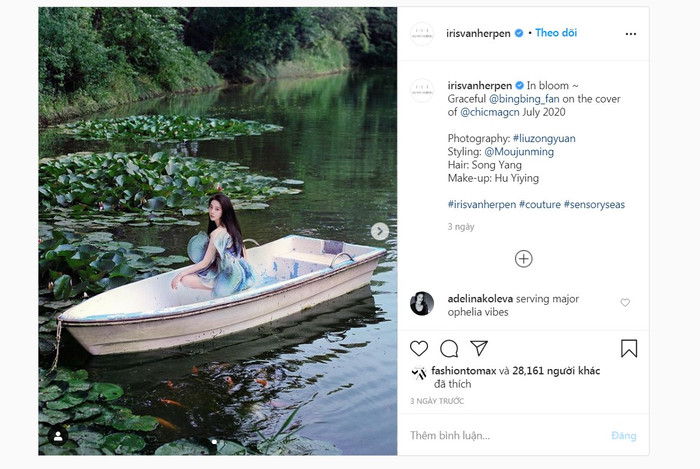700x469 pixels.
Task: Open adelinakoleva's profile avatar
Action: pos(422,304)
